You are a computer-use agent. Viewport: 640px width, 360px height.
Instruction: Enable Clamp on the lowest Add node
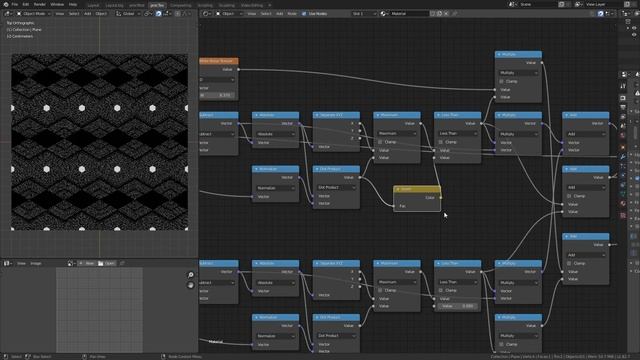569,263
